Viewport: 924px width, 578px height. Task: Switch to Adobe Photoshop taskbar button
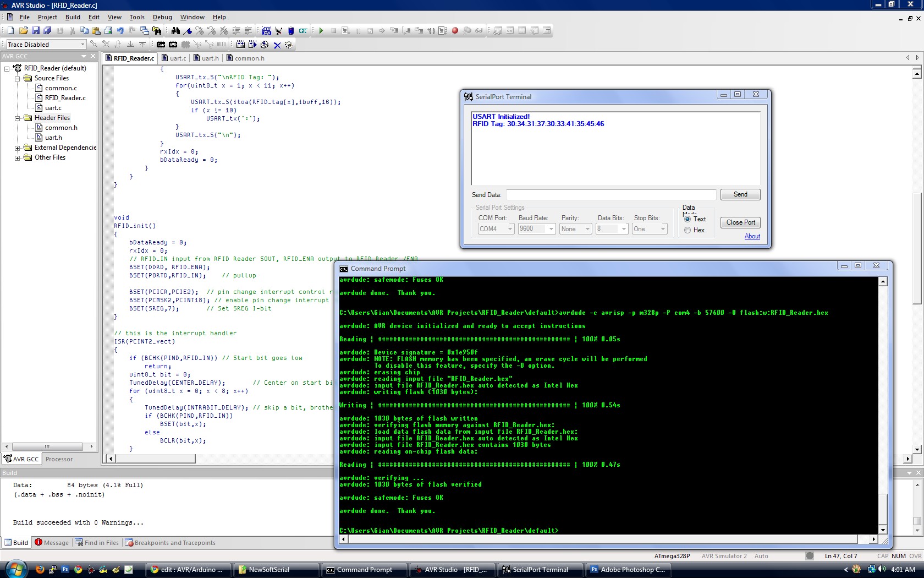tap(628, 570)
